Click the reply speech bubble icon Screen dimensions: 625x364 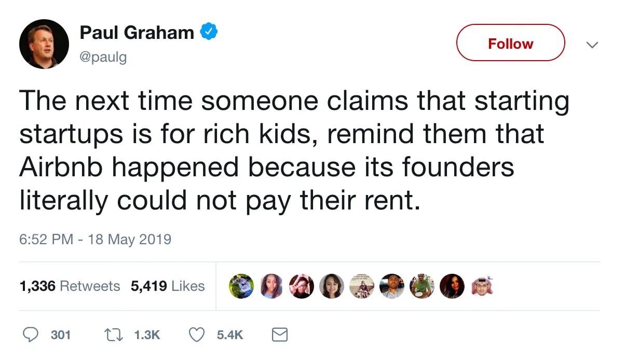(x=31, y=335)
